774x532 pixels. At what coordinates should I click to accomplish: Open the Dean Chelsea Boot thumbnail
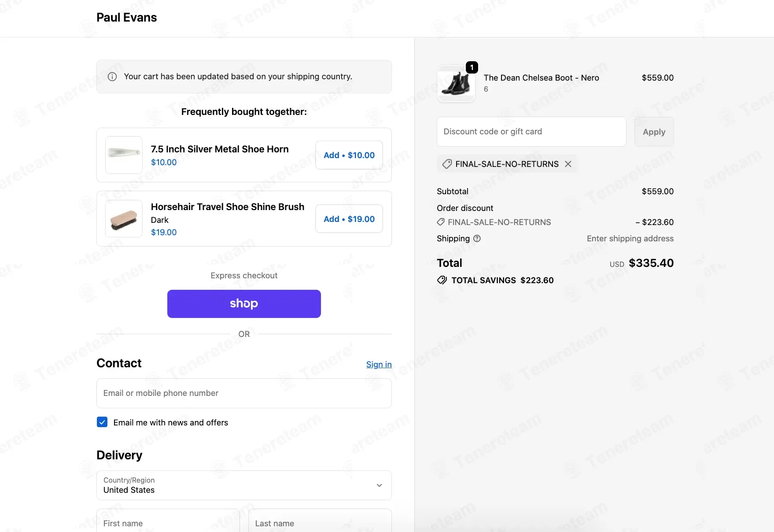pyautogui.click(x=456, y=84)
